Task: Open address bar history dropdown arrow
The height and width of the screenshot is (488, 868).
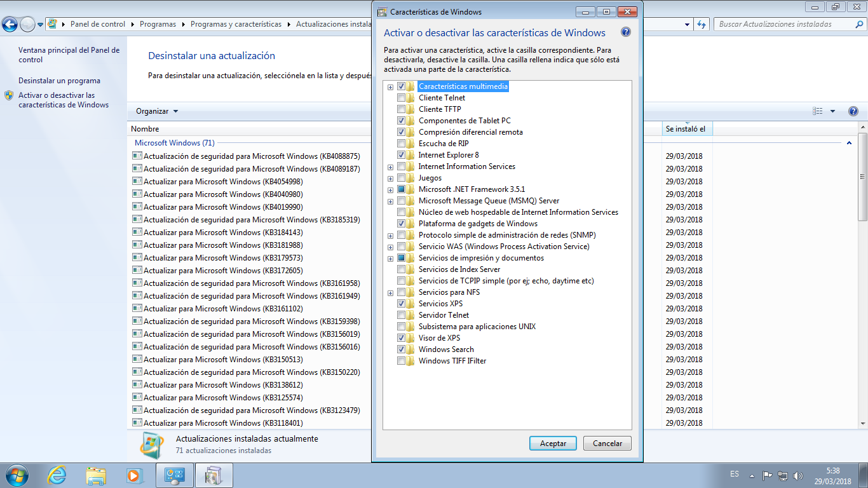Action: (688, 24)
